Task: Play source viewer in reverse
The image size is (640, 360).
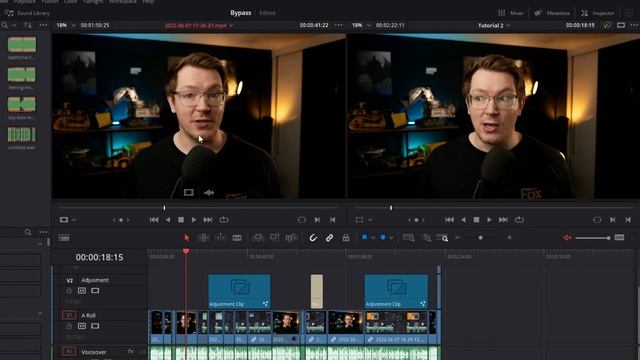Action: pyautogui.click(x=168, y=220)
